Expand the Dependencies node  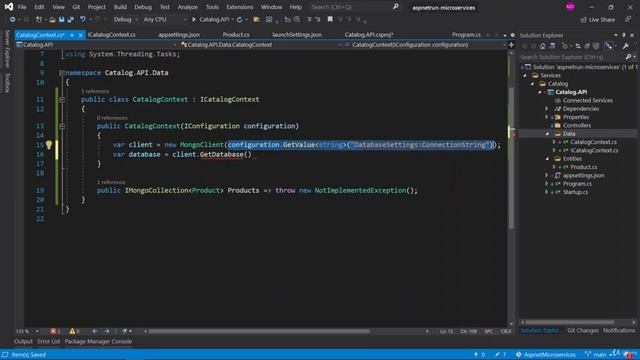click(547, 109)
